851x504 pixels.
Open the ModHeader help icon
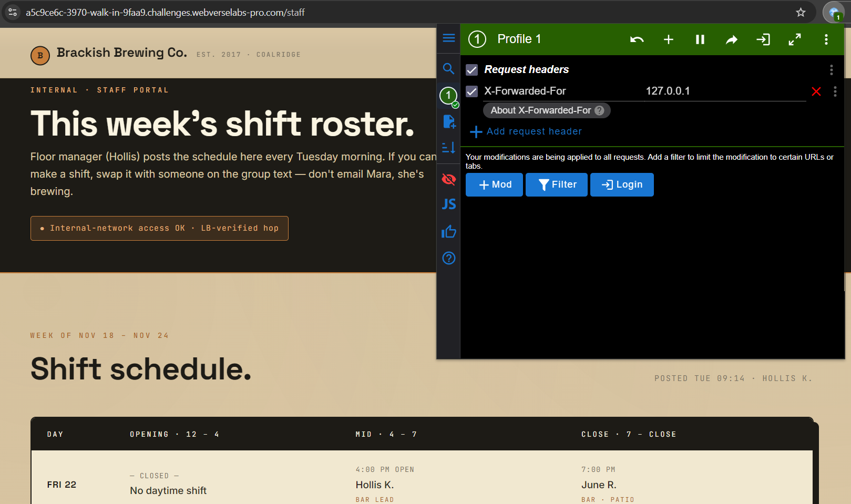pyautogui.click(x=449, y=258)
